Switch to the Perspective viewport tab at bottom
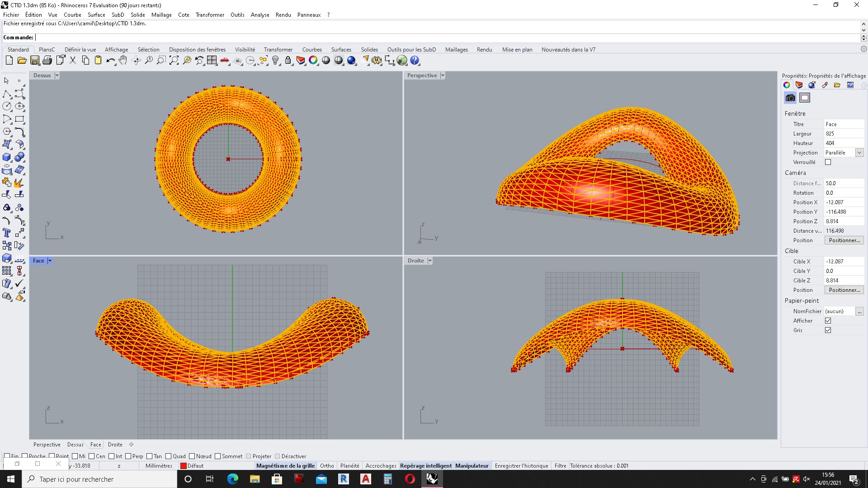The height and width of the screenshot is (488, 868). (47, 444)
